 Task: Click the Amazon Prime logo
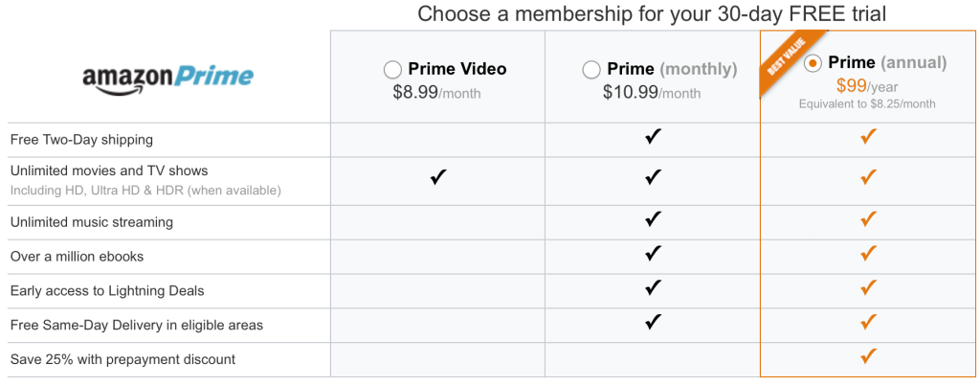(x=167, y=78)
